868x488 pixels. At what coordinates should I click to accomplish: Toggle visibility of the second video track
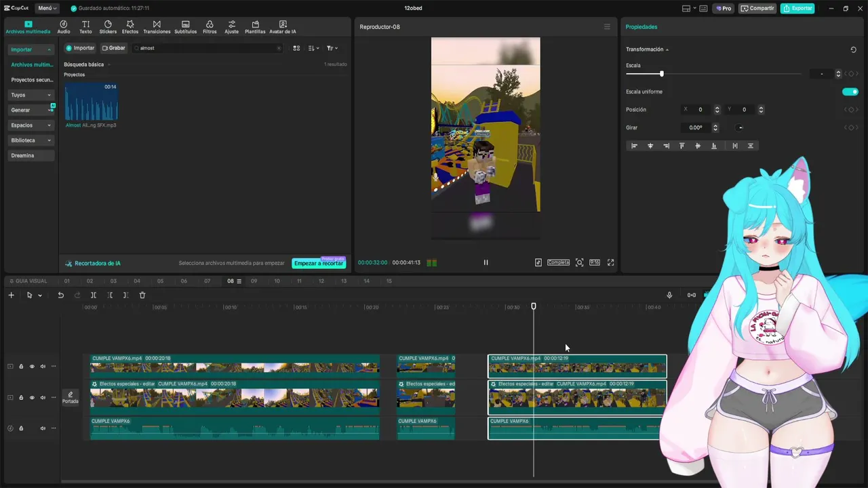click(32, 397)
